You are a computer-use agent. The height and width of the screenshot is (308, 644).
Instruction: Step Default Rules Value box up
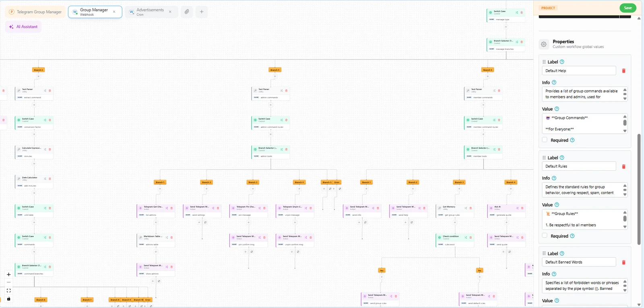625,212
